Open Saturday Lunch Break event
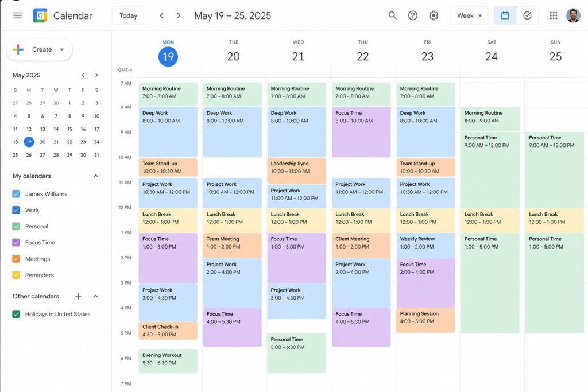This screenshot has height=392, width=588. 490,220
